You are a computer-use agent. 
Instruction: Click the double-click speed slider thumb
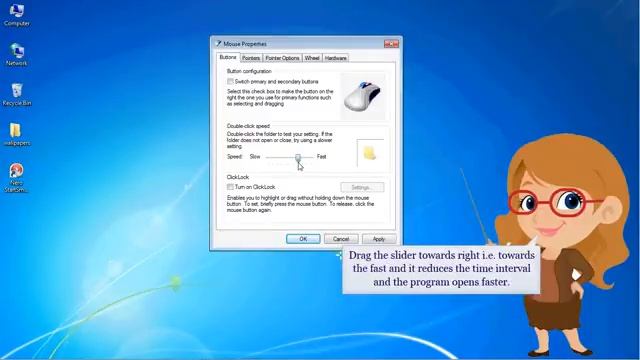click(x=298, y=157)
